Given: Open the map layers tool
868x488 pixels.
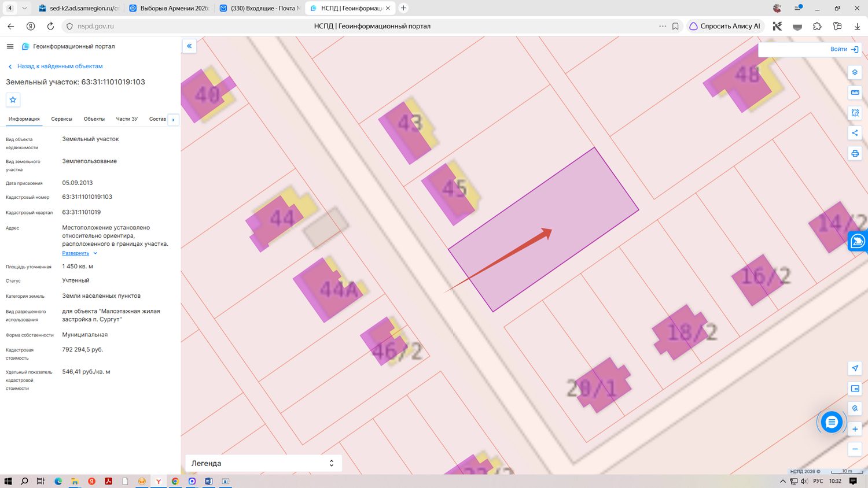Looking at the screenshot, I should click(855, 72).
